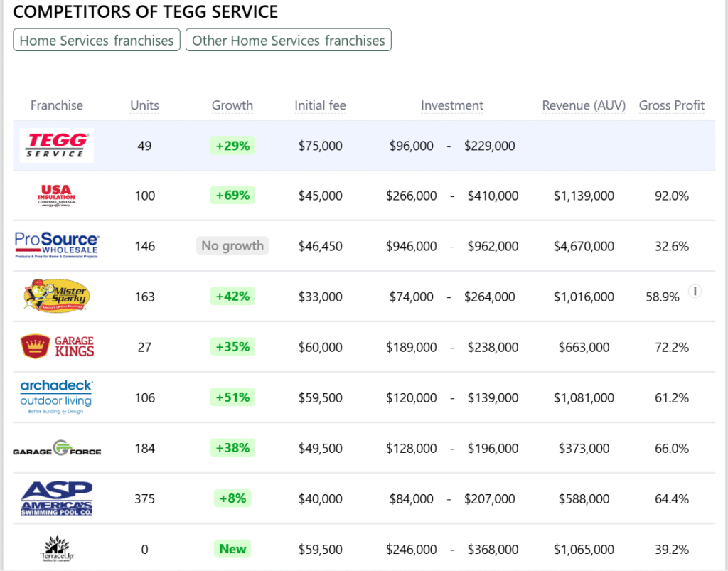
Task: Click the 72.2% gross profit value
Action: click(671, 347)
